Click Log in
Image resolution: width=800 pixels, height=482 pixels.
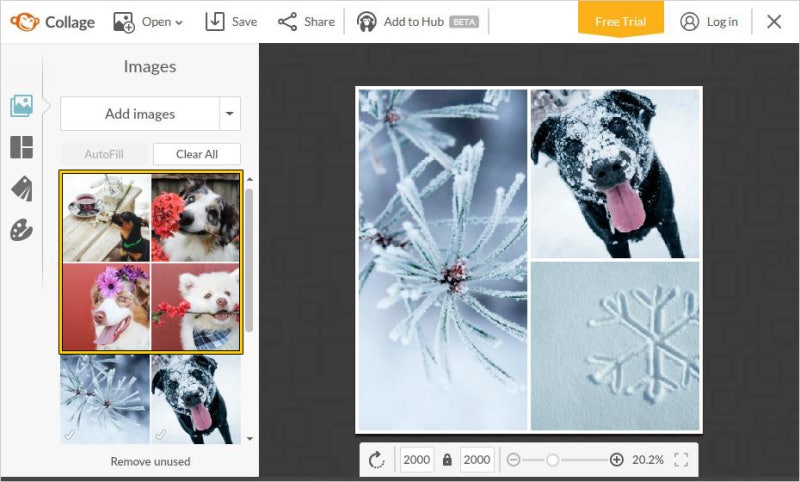[x=709, y=22]
